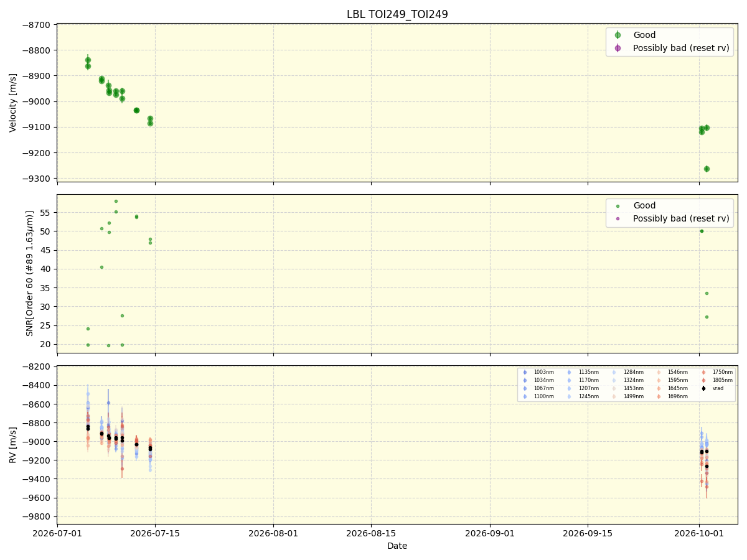The height and width of the screenshot is (560, 747).
Task: Select the 1245nm legend label
Action: pyautogui.click(x=588, y=396)
